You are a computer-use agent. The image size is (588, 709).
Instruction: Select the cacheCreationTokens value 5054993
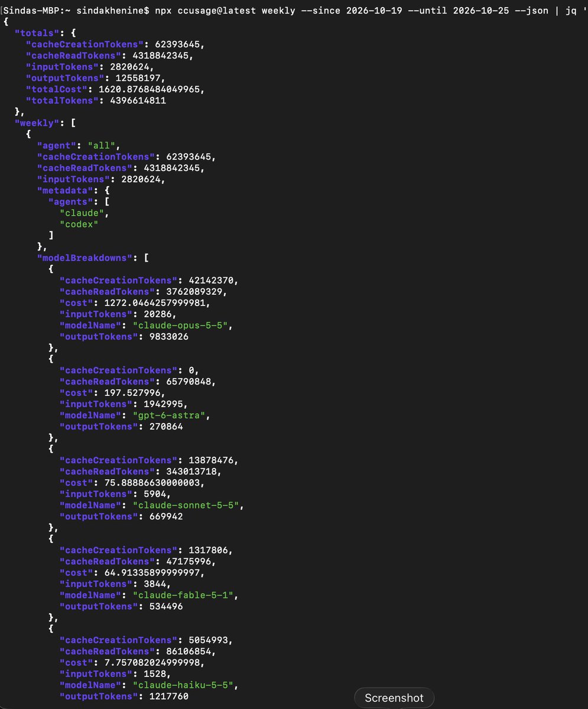pyautogui.click(x=209, y=639)
